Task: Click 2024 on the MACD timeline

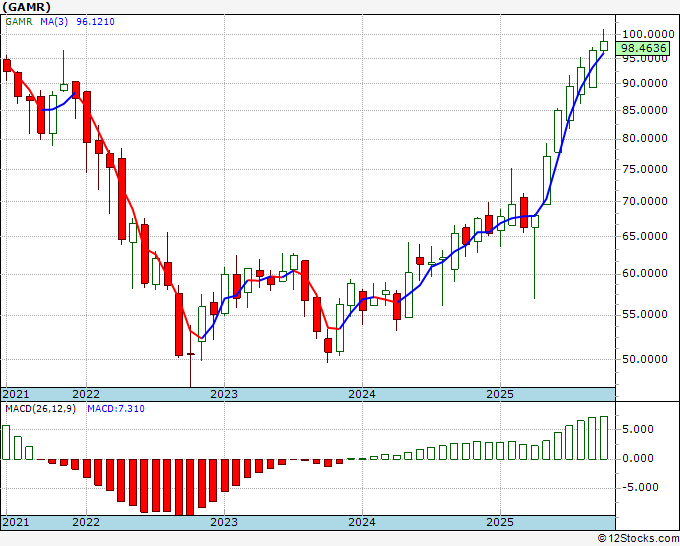Action: pyautogui.click(x=362, y=522)
